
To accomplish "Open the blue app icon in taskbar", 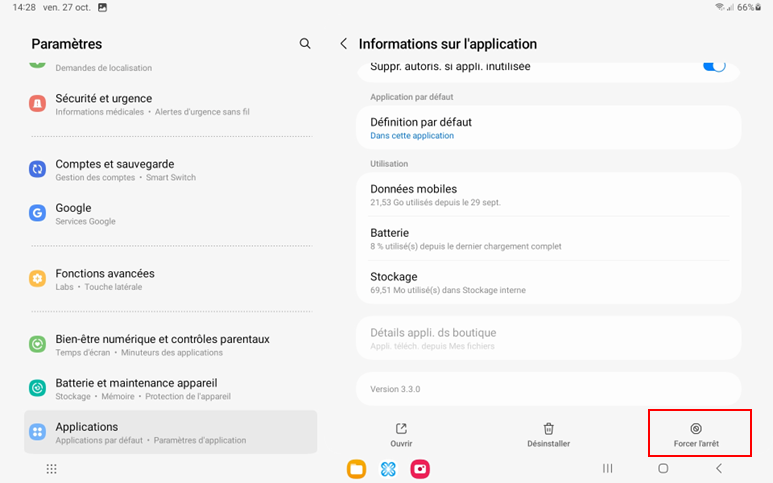I will coord(388,469).
